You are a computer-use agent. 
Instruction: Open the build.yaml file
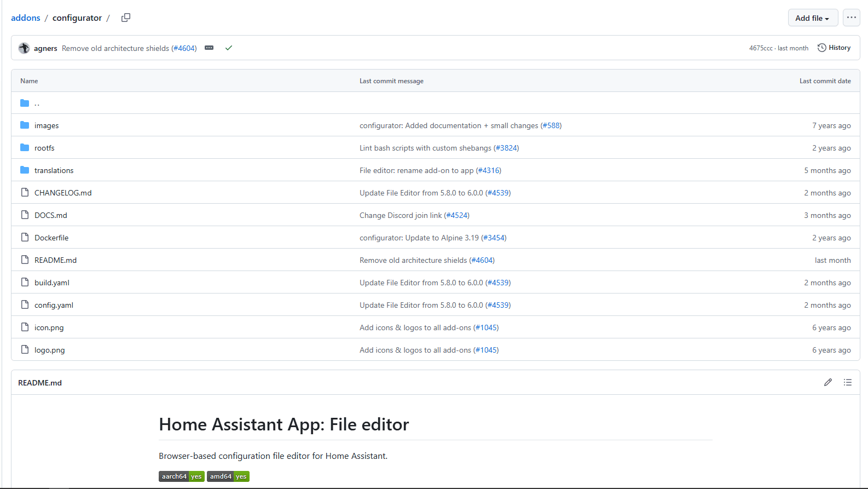[x=52, y=283]
